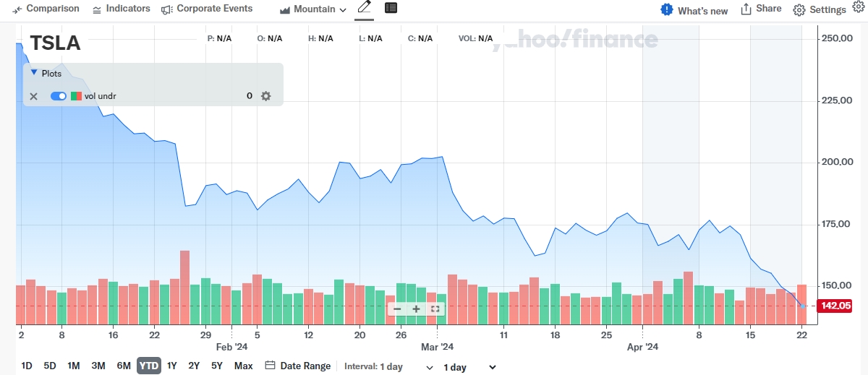The image size is (868, 375).
Task: Click the P: N/A readout
Action: (219, 38)
